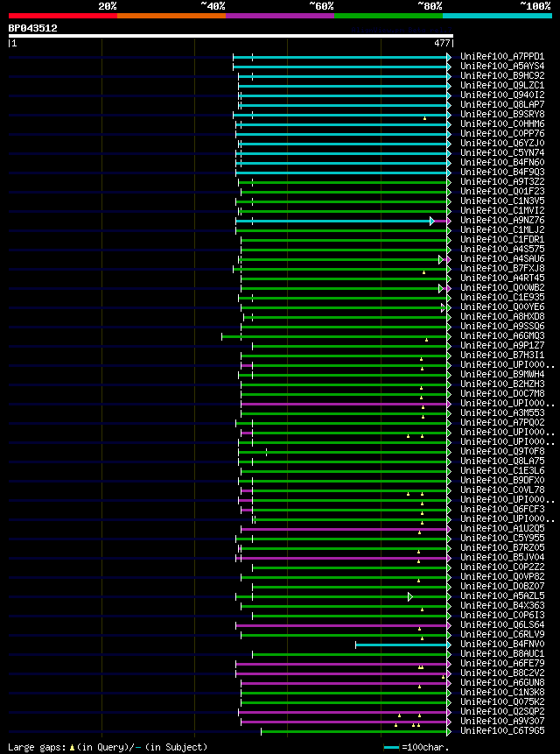
Task: Click the short cyan alignment bar for B4FNV0
Action: click(x=402, y=645)
